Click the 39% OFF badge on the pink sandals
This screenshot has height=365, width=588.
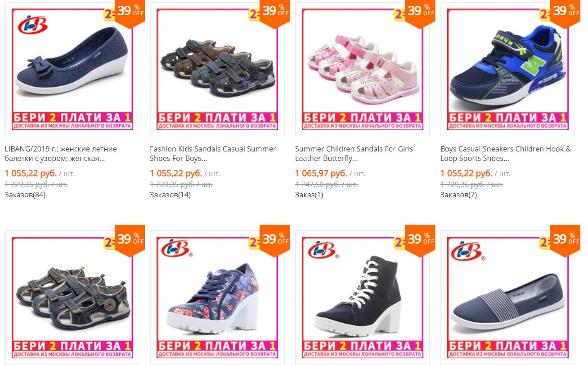(421, 13)
